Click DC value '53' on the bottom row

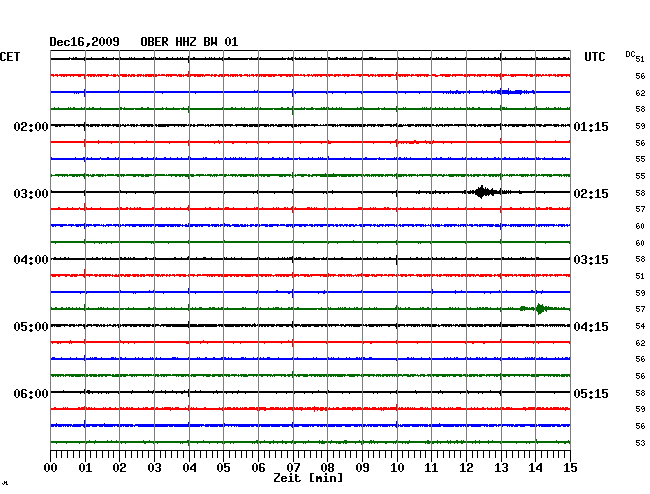click(x=640, y=443)
